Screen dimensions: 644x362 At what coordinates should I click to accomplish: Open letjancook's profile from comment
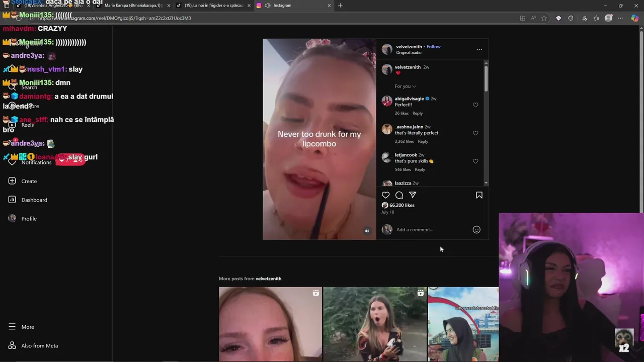pos(406,155)
